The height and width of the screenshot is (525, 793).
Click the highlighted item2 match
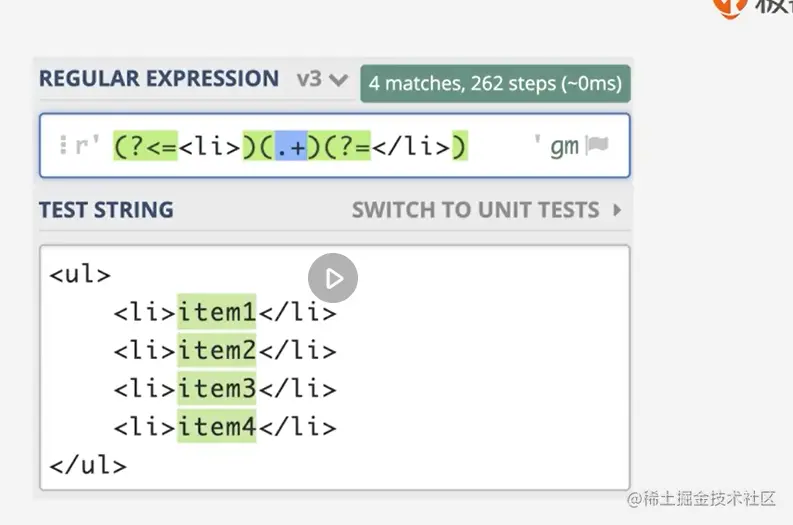(217, 351)
